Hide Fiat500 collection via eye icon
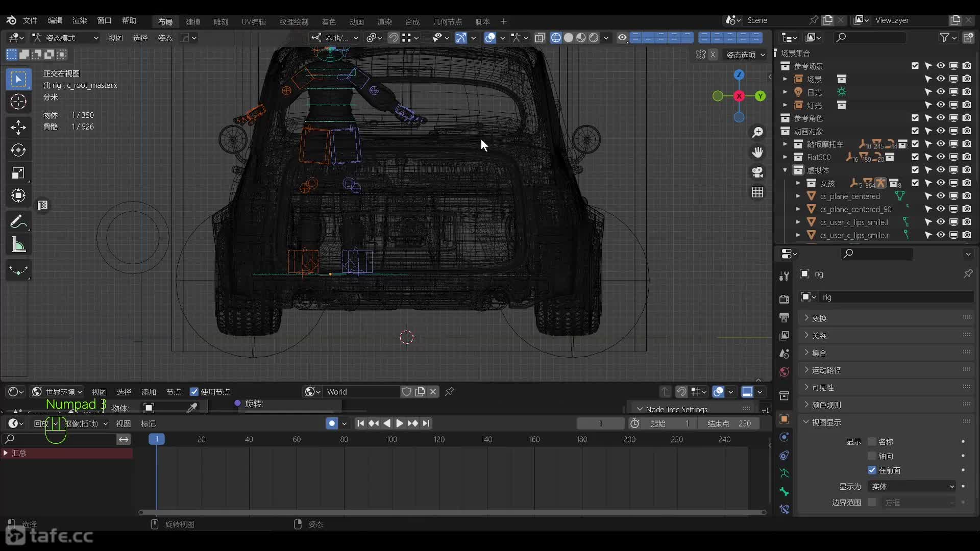 coord(941,157)
